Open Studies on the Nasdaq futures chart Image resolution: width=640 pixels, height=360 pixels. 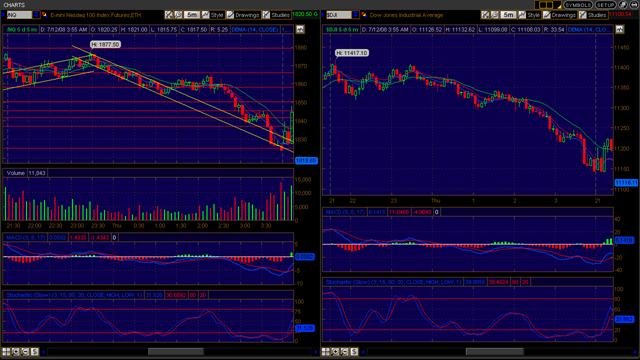(x=276, y=15)
